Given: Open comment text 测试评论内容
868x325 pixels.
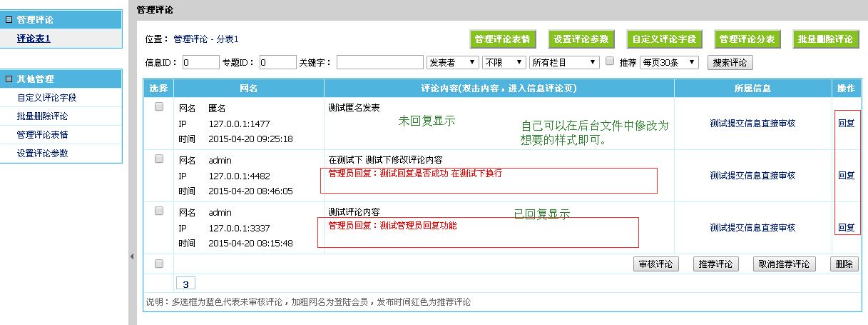Looking at the screenshot, I should point(354,212).
